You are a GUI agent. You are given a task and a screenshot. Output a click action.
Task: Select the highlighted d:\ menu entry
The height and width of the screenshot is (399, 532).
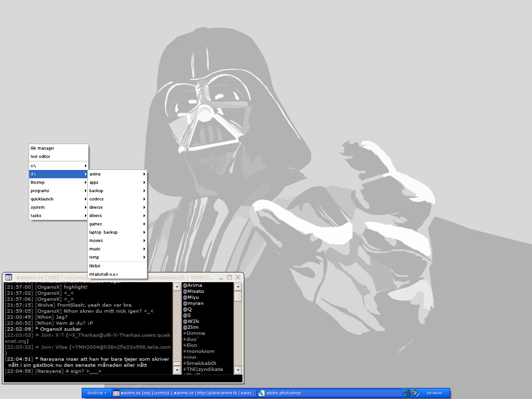tap(58, 174)
